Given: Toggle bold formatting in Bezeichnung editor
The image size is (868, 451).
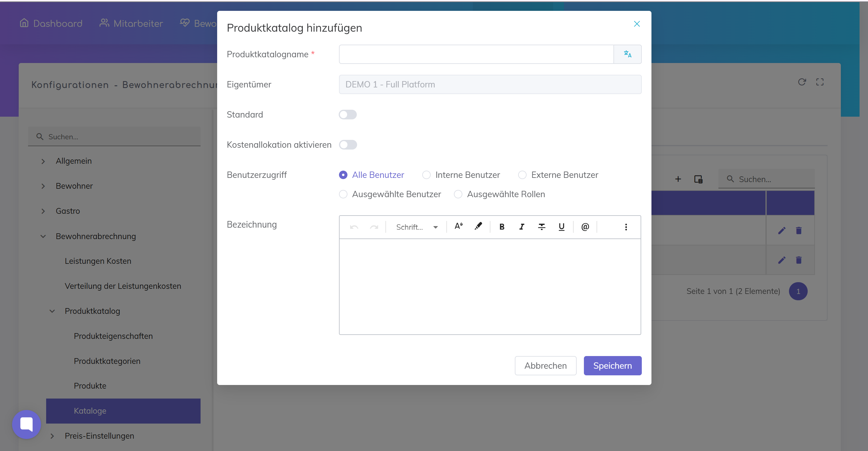Looking at the screenshot, I should pos(501,227).
